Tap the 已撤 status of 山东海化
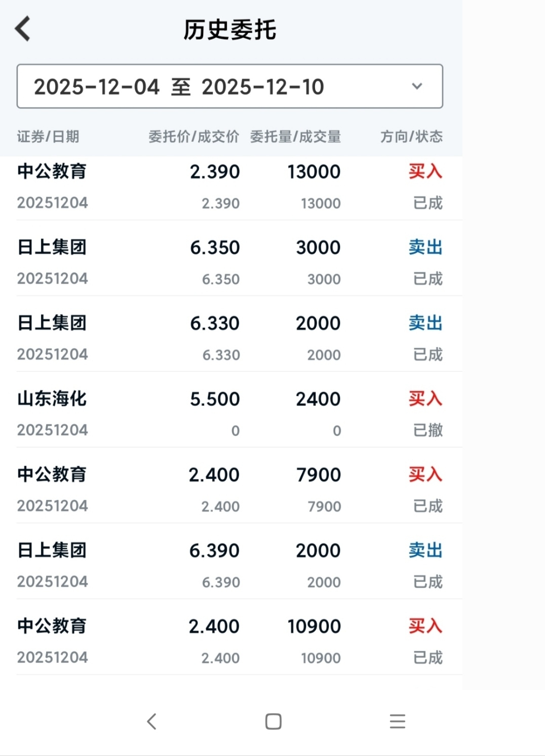Image resolution: width=545 pixels, height=756 pixels. pyautogui.click(x=428, y=430)
